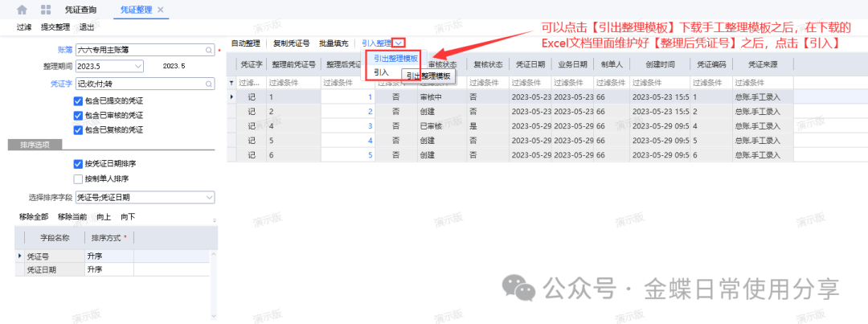Click the 自动整理 button
The image size is (868, 324).
point(245,43)
